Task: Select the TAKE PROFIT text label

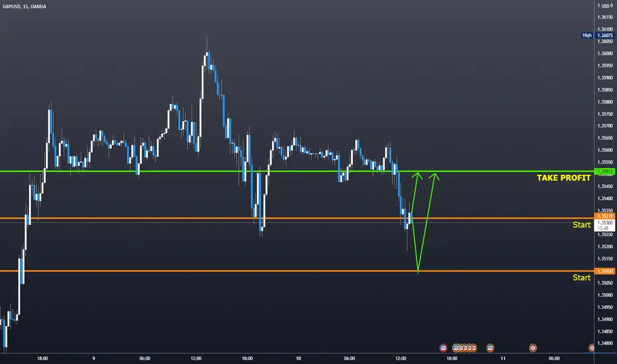Action: point(563,178)
